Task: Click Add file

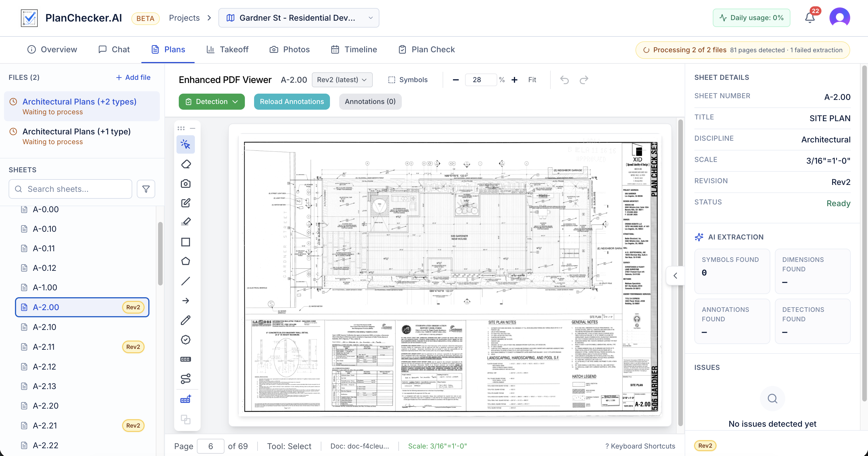Action: tap(133, 78)
